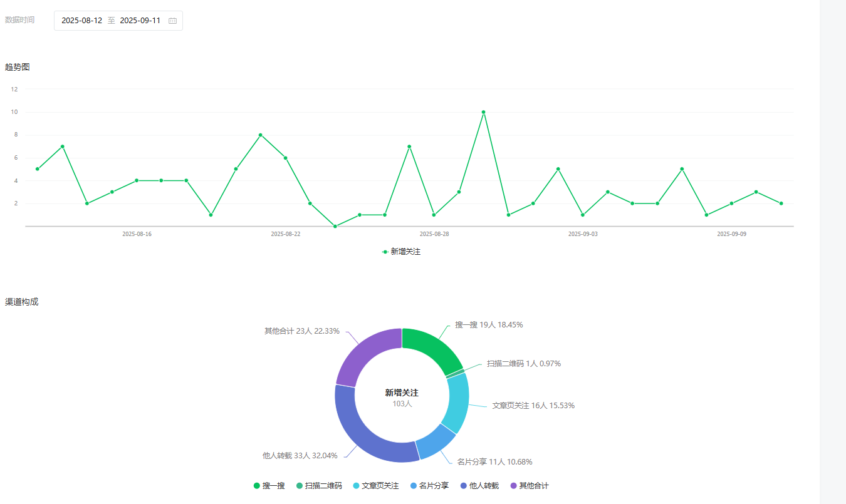846x504 pixels.
Task: Toggle the 名片分享 pie legend item
Action: tap(429, 486)
